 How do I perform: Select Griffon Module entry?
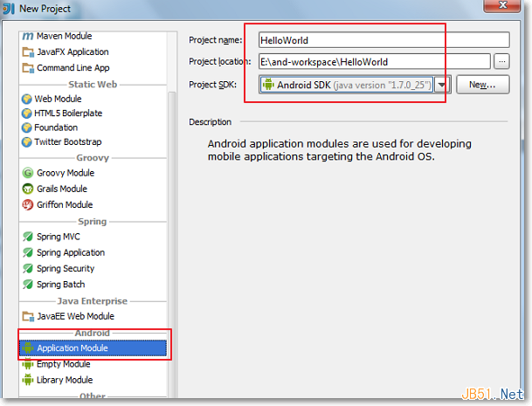click(x=93, y=204)
